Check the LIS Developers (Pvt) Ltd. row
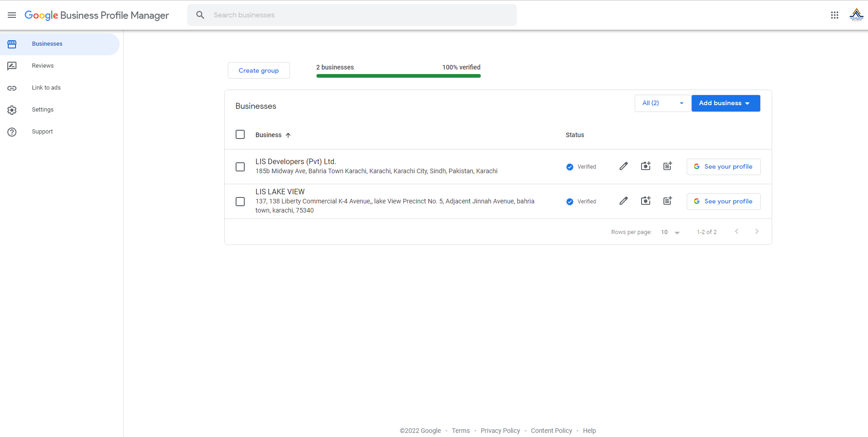 point(240,167)
